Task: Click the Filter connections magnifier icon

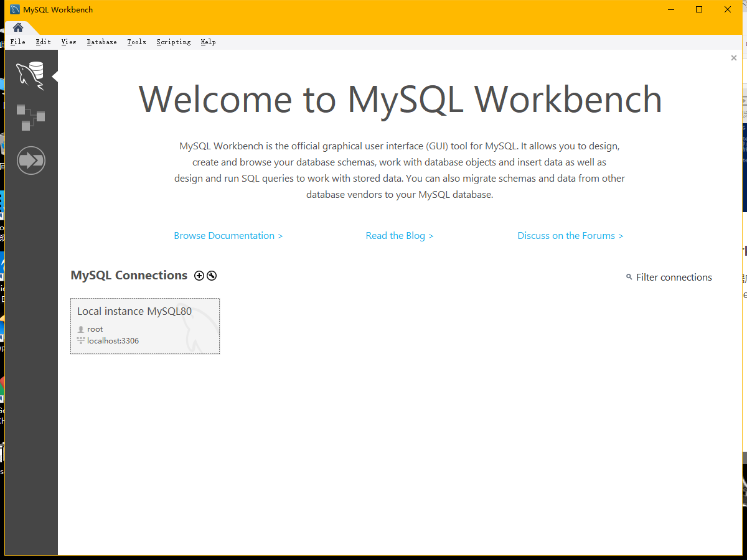Action: click(629, 277)
